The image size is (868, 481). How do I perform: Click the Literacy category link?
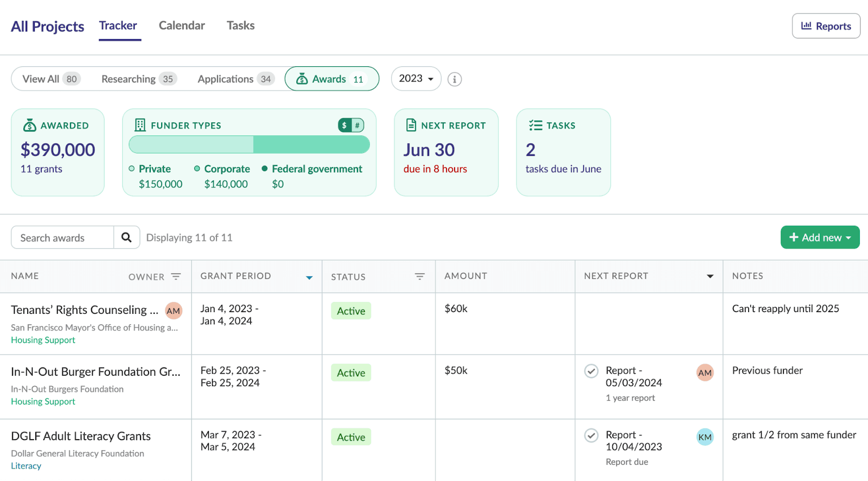pos(26,466)
